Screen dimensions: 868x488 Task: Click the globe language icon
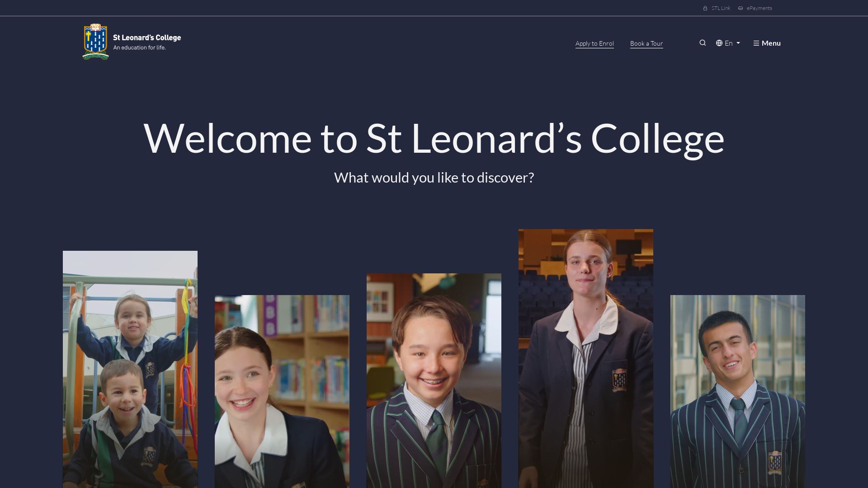click(x=719, y=43)
